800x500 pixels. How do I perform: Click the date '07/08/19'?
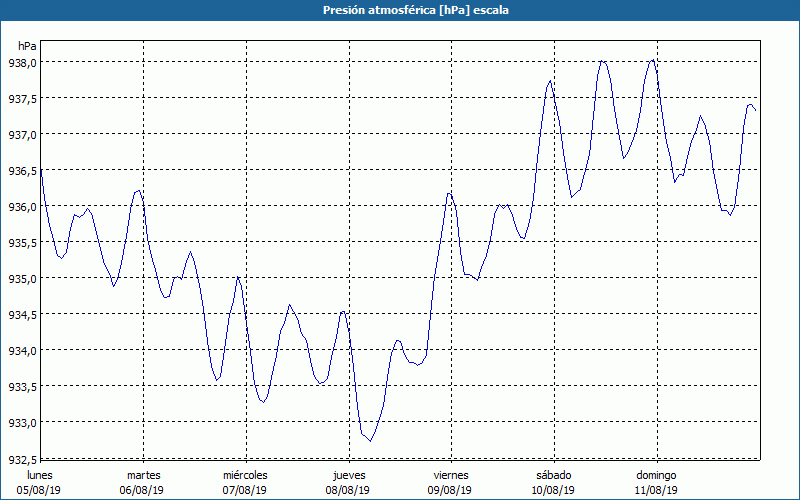click(244, 490)
